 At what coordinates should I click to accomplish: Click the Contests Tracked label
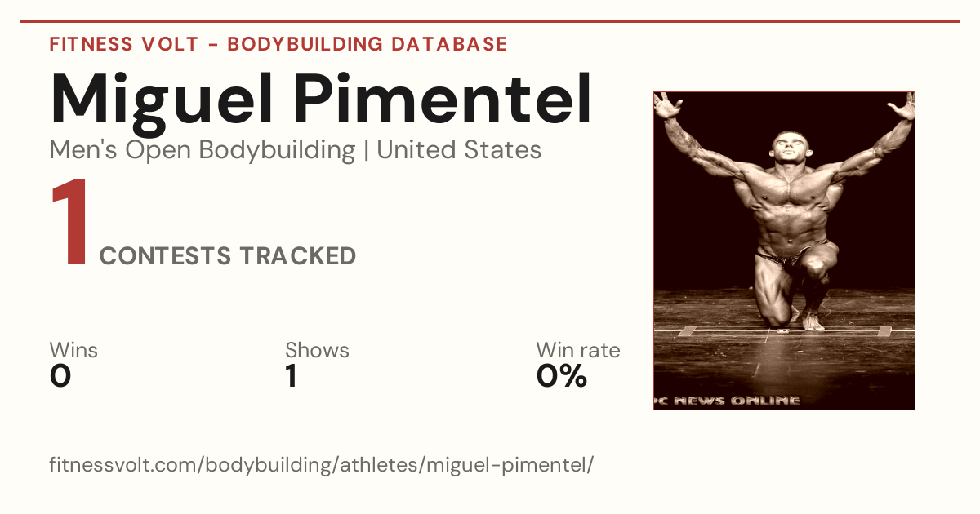point(228,256)
